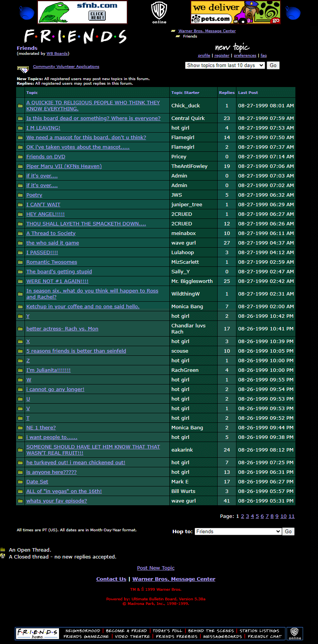Screen dimensions: 318x644
Task: Click the folder icon beside 'whats your fav episode?'
Action: coord(20,501)
